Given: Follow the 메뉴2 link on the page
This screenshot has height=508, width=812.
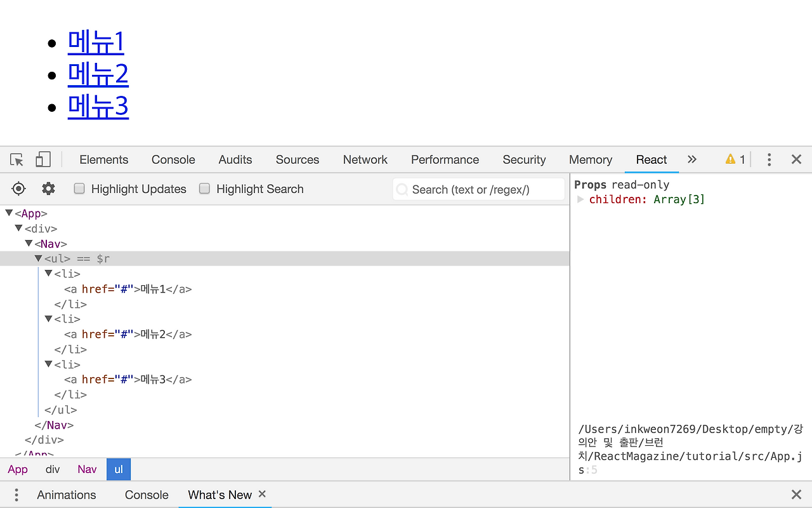Looking at the screenshot, I should coord(98,74).
